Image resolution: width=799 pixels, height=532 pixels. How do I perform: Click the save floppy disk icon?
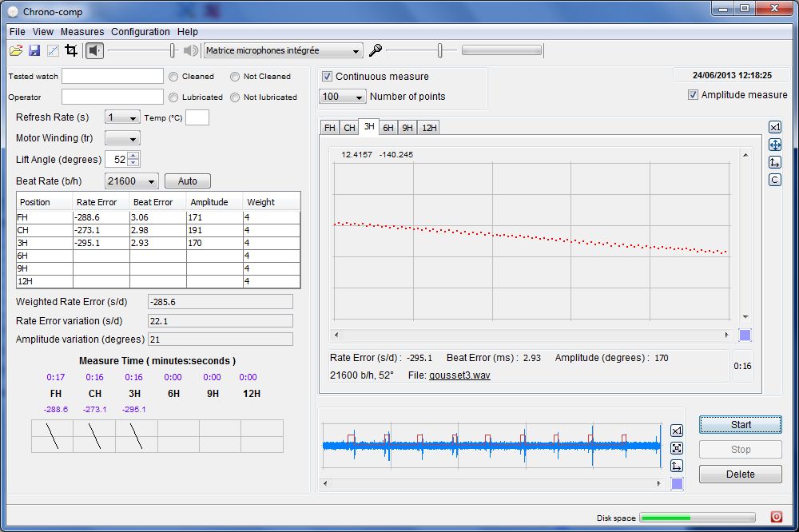(x=34, y=50)
